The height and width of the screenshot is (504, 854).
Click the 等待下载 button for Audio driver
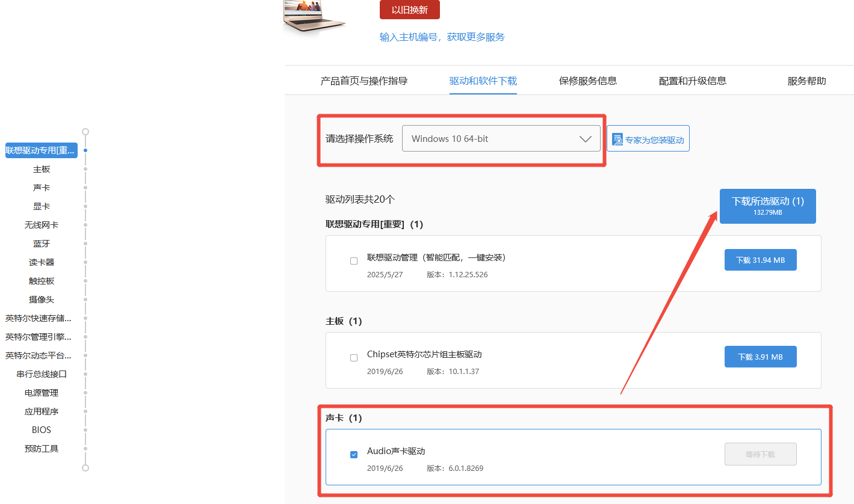click(x=761, y=454)
